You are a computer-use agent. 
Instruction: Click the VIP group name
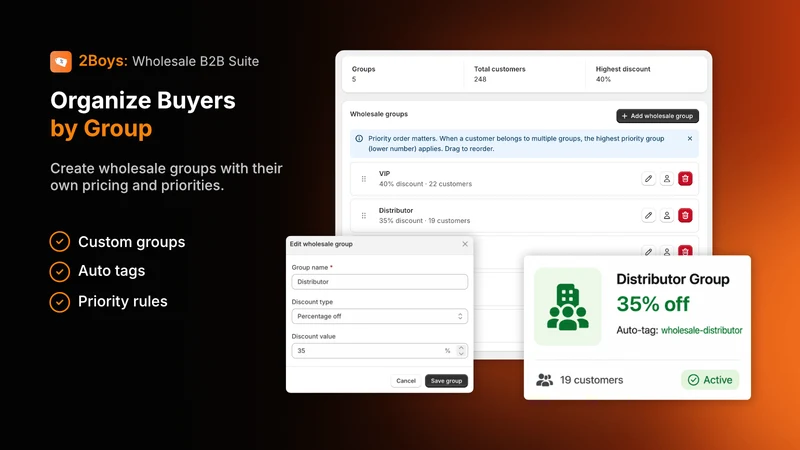tap(384, 173)
